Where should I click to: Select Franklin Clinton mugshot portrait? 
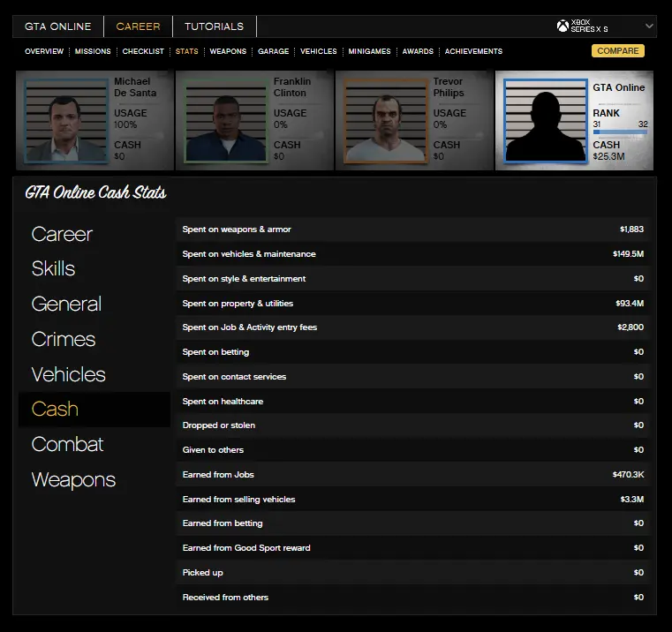tap(225, 122)
